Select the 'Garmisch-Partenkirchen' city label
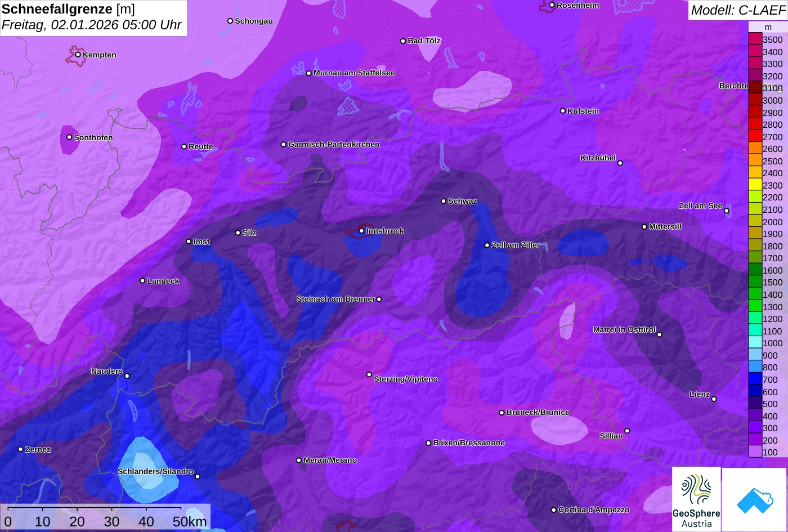 coord(334,144)
